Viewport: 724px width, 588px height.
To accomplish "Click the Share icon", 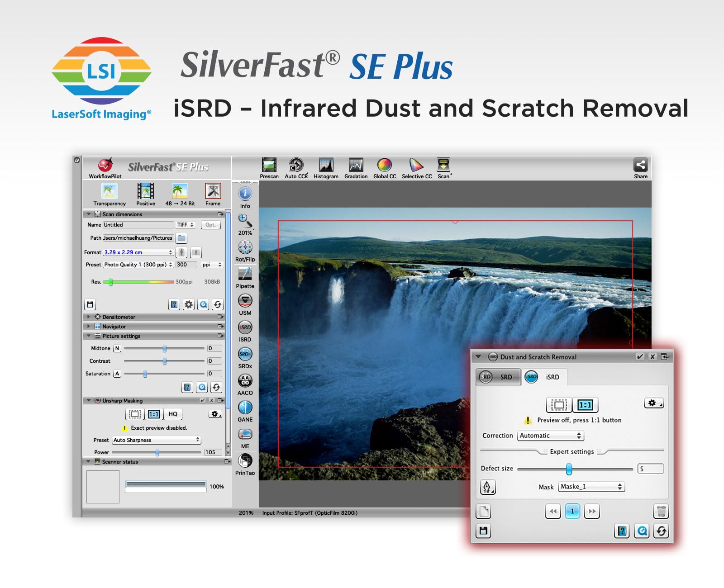I will click(x=641, y=165).
